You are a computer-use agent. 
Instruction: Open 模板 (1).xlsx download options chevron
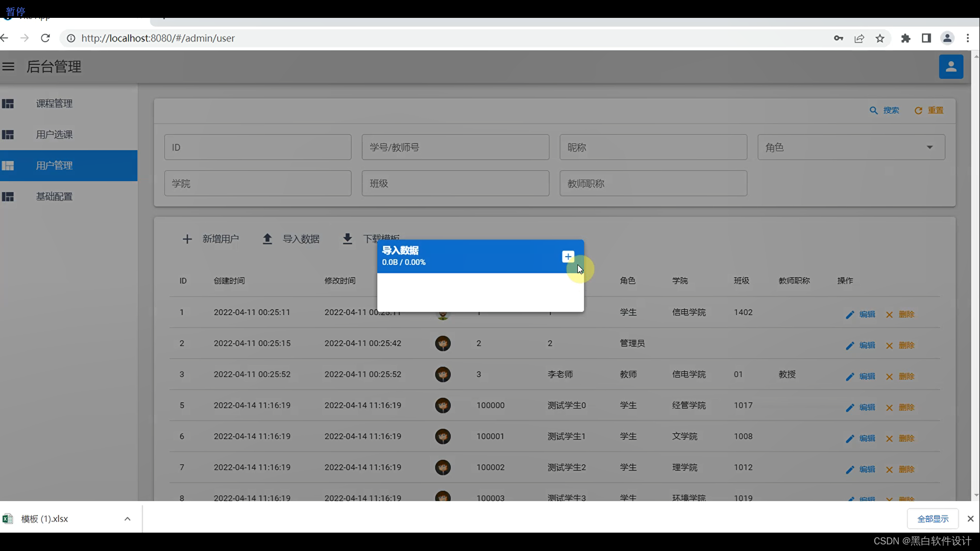coord(127,519)
